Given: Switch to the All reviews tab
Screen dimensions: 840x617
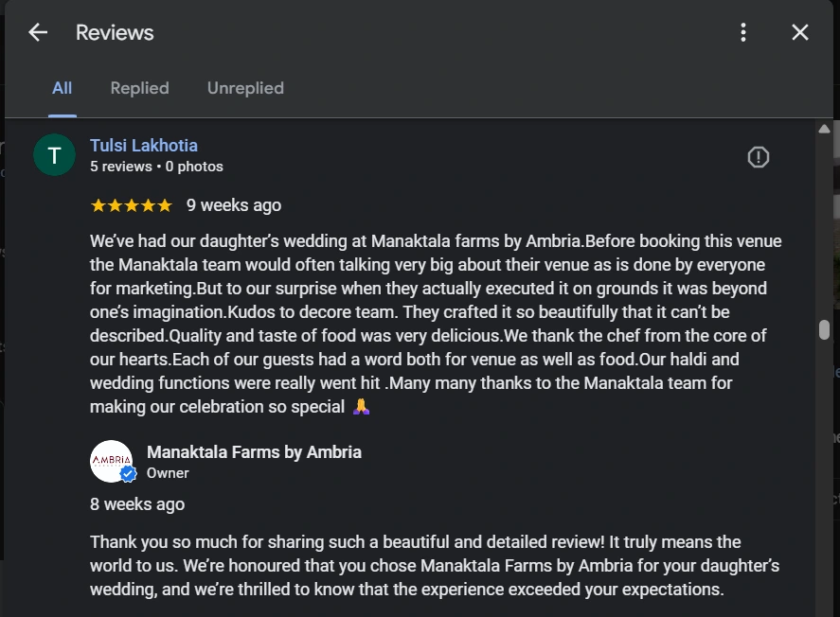Looking at the screenshot, I should [62, 88].
